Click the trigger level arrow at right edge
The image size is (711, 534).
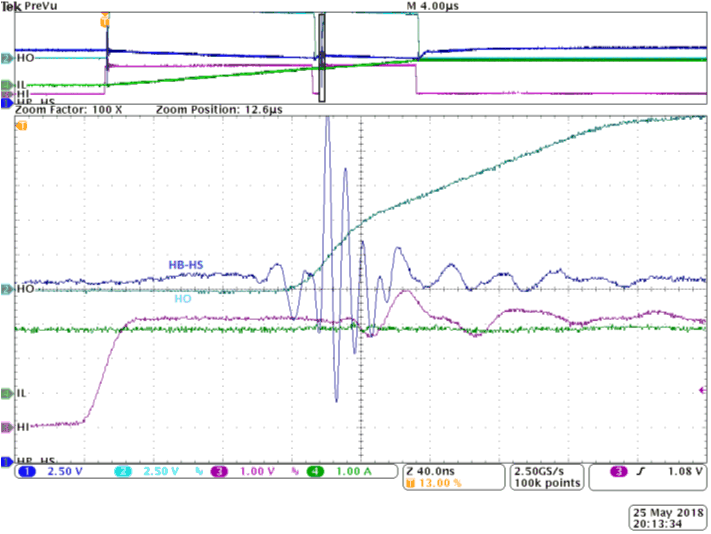703,390
